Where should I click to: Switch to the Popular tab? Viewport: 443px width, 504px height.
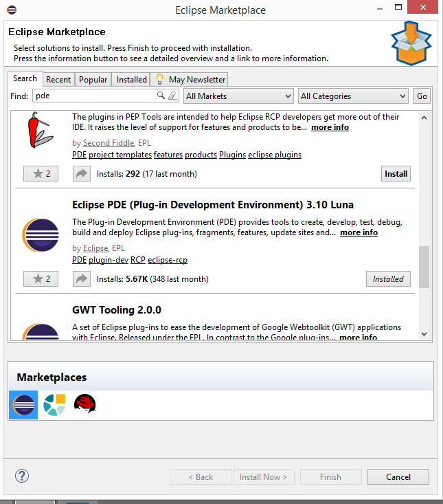point(93,79)
